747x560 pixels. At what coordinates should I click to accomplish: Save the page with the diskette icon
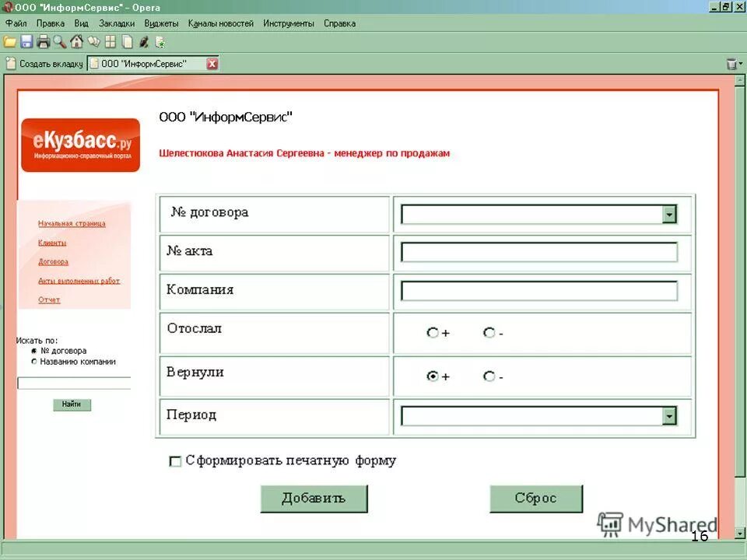click(26, 42)
